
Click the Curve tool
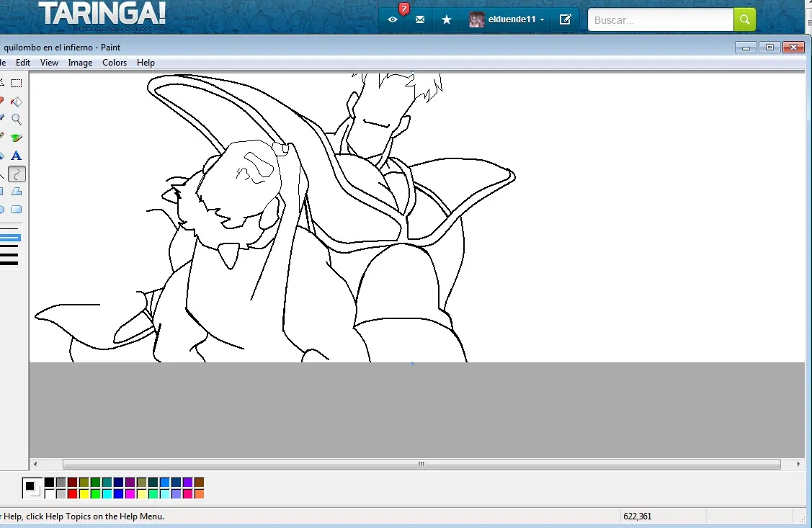(x=17, y=174)
